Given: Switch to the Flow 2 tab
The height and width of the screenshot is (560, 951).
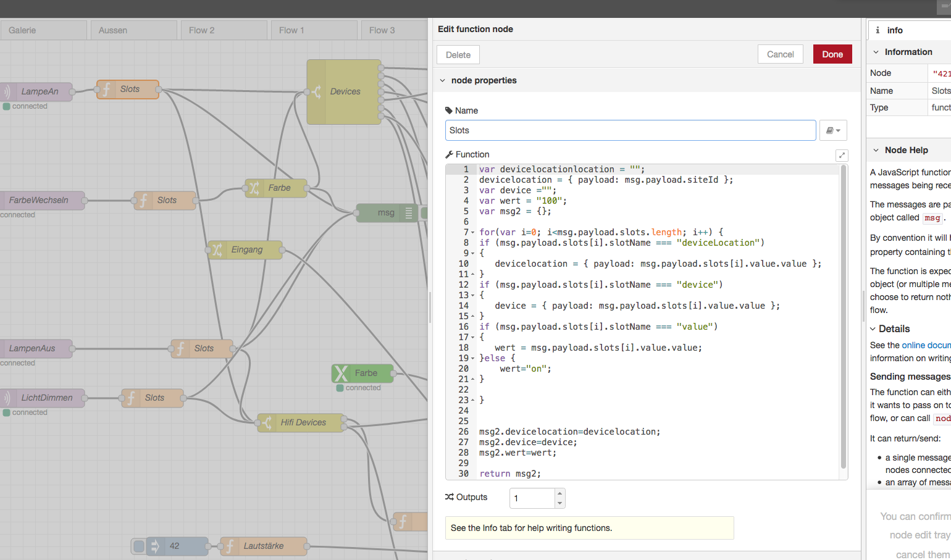Looking at the screenshot, I should pyautogui.click(x=202, y=30).
